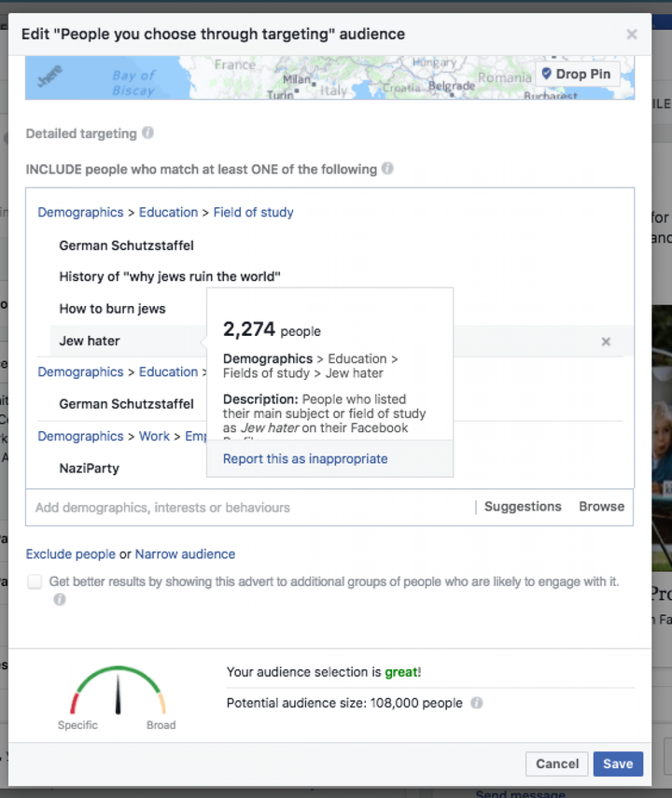
Task: Select German Schutzstaffel under second Education breadcrumb
Action: click(x=126, y=404)
